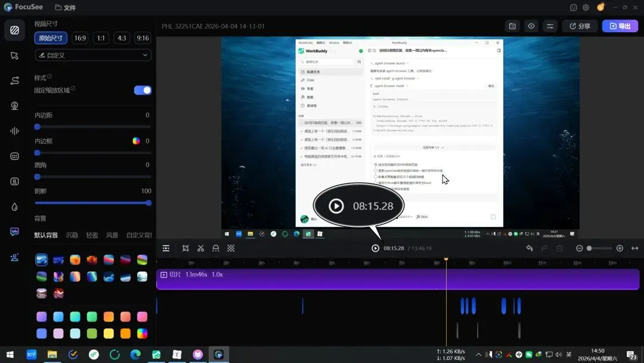This screenshot has width=644, height=363.
Task: Select the 4:3 aspect ratio
Action: (x=122, y=38)
